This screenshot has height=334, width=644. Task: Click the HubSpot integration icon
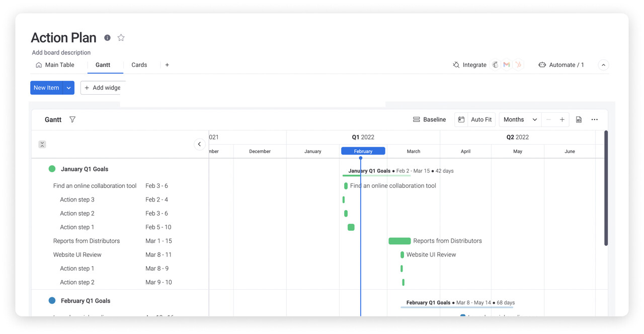point(518,65)
